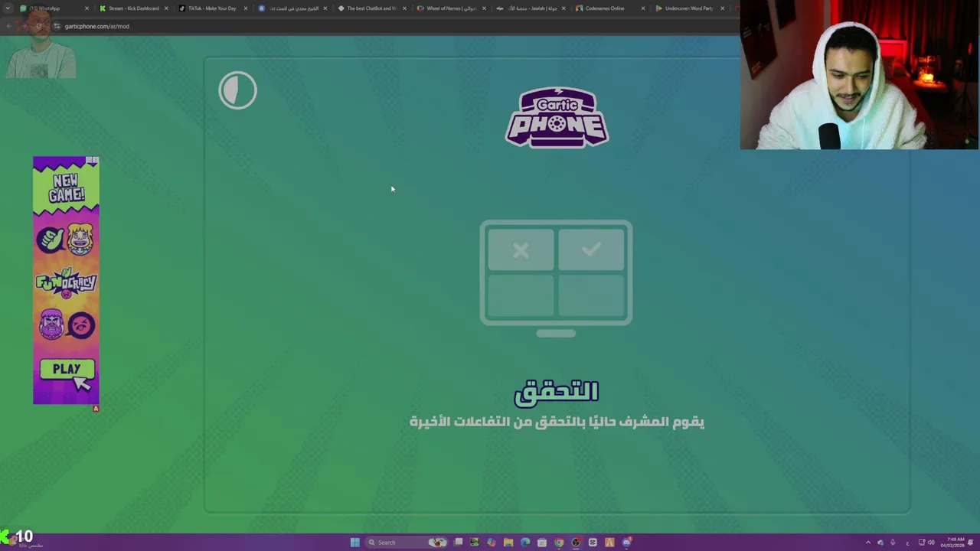Click the checkmark tile in moderation graphic

pos(591,250)
